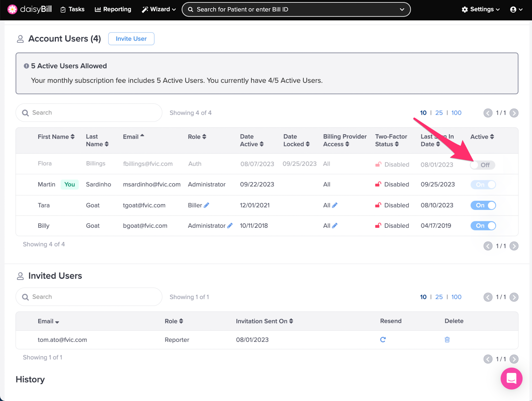The width and height of the screenshot is (532, 401).
Task: Show 100 Account Users per page
Action: [456, 113]
